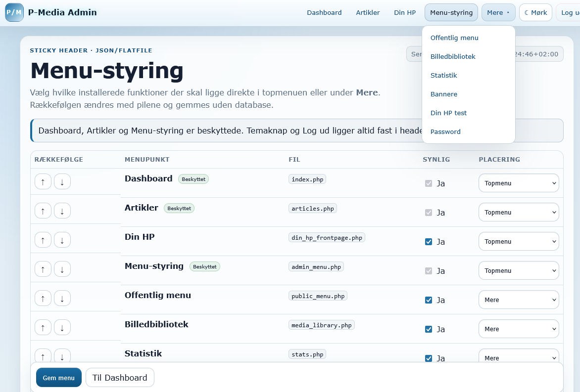Go to Dashboard in top navigation
Image resolution: width=580 pixels, height=392 pixels.
coord(324,12)
